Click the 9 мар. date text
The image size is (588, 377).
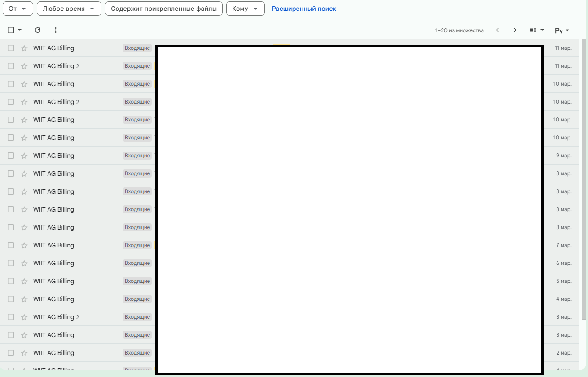tap(564, 156)
